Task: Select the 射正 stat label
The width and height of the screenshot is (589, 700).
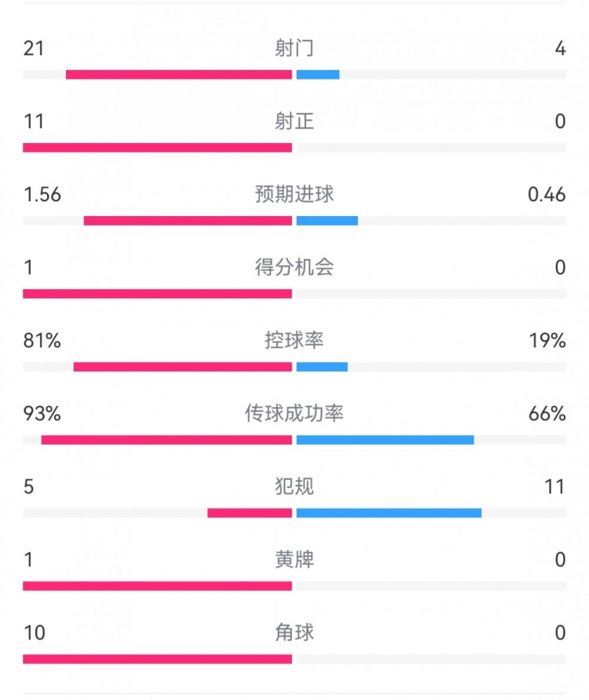Action: tap(294, 121)
